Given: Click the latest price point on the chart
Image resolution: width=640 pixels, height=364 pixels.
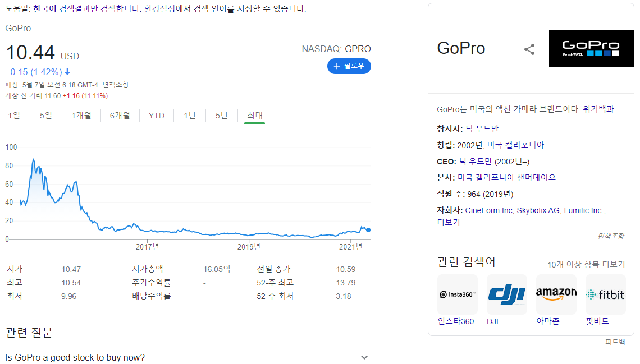Looking at the screenshot, I should click(x=368, y=229).
